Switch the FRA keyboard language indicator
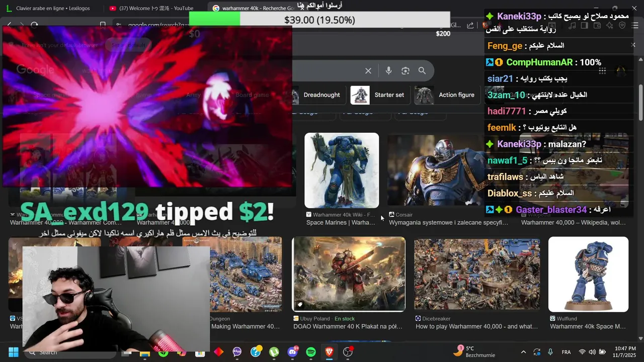 tap(566, 352)
